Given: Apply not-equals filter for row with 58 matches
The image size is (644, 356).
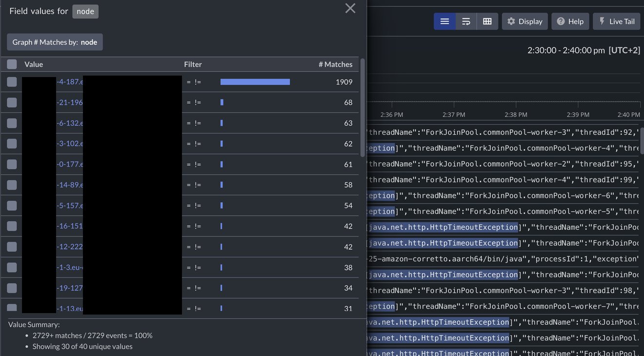Looking at the screenshot, I should point(198,185).
